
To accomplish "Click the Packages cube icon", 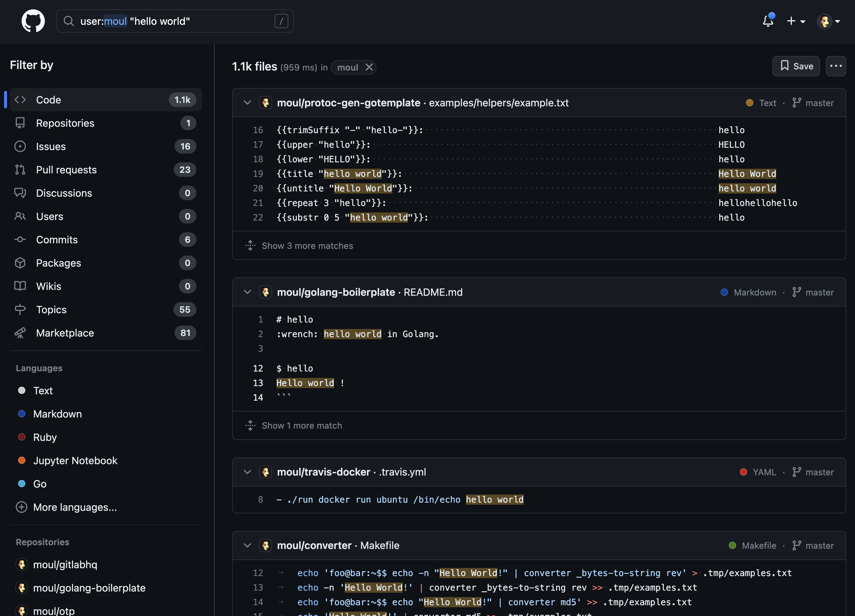I will pyautogui.click(x=20, y=263).
